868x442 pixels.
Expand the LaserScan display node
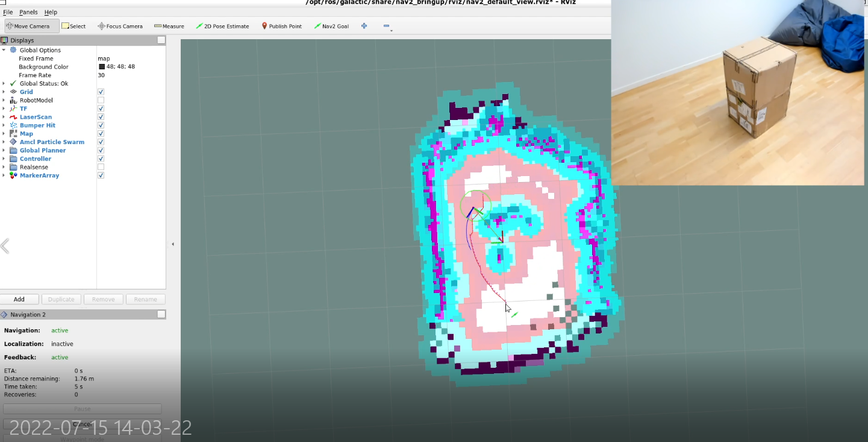(4, 117)
